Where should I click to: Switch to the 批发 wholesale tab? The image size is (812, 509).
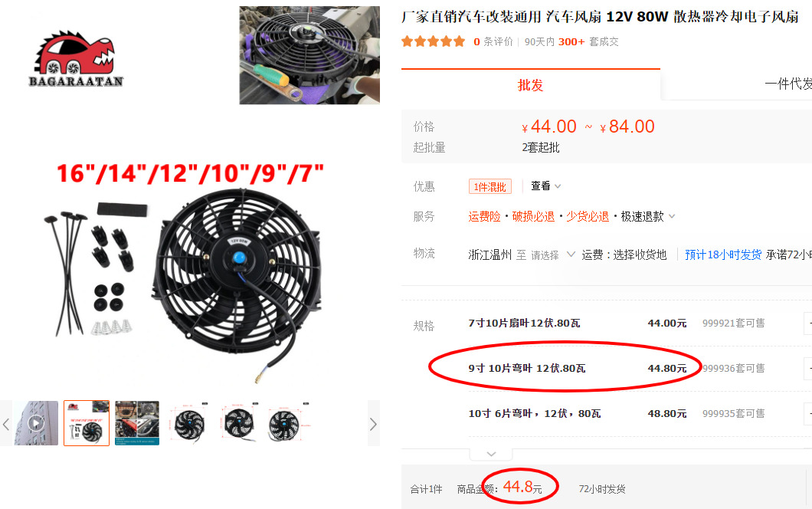point(530,85)
